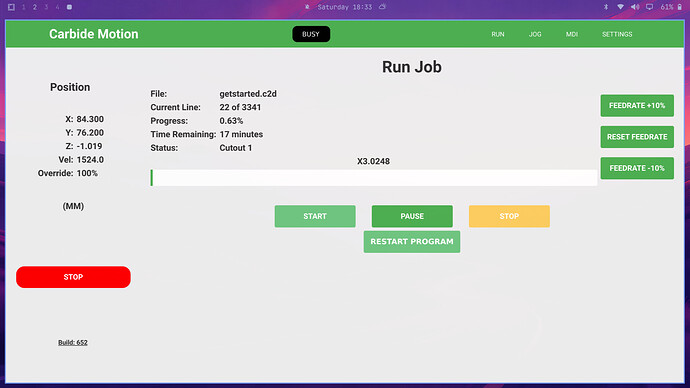Click the weather cloud icon by clock
Image resolution: width=690 pixels, height=388 pixels.
click(382, 7)
